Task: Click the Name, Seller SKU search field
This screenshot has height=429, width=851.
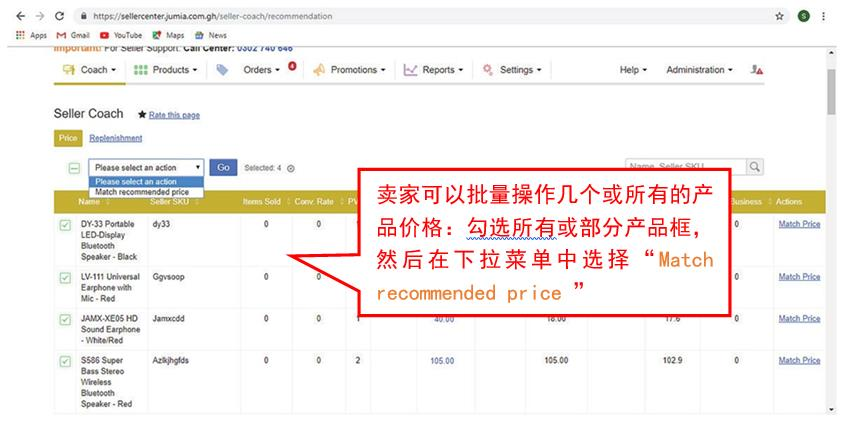Action: pyautogui.click(x=686, y=167)
